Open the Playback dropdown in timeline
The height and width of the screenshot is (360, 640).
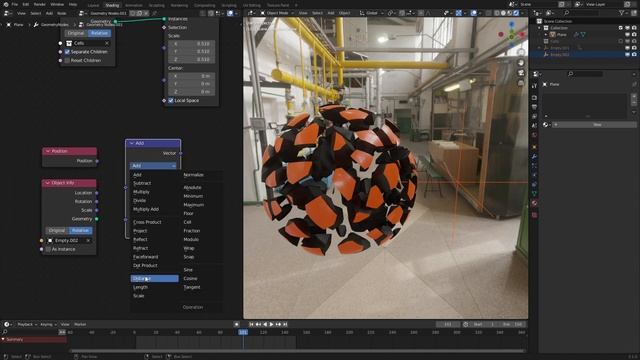(27, 324)
